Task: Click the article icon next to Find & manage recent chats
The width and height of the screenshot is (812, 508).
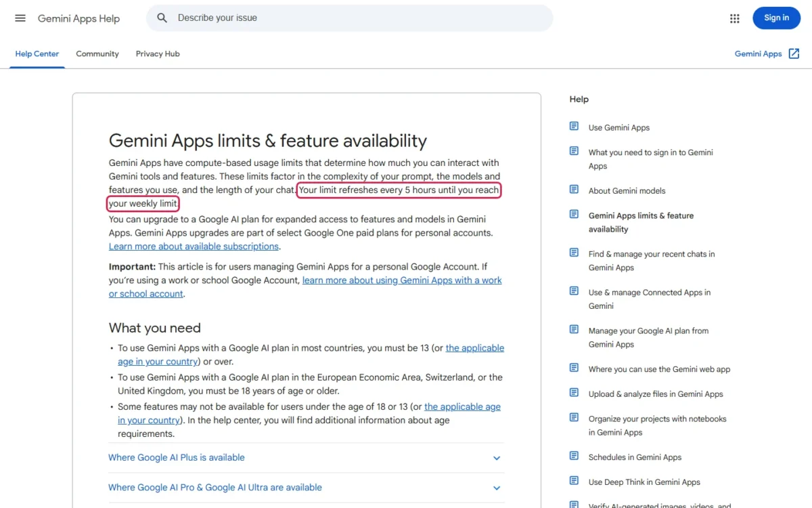Action: (x=574, y=253)
